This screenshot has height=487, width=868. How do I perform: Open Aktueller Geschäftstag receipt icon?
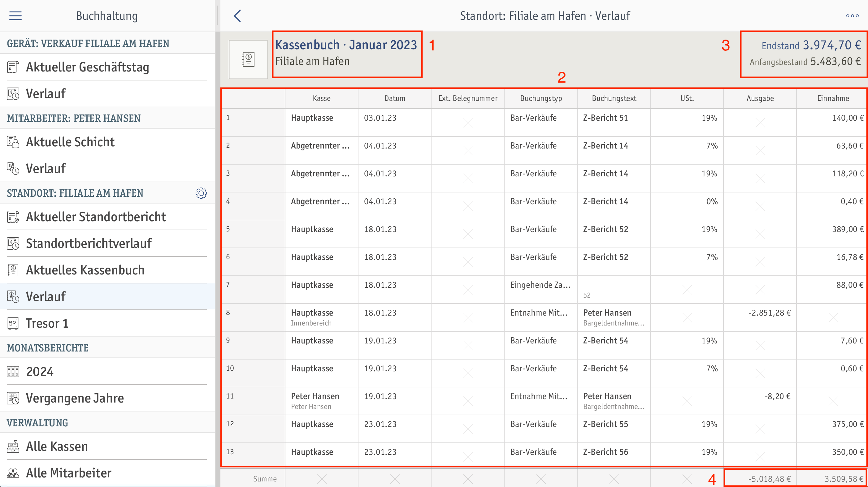[13, 67]
